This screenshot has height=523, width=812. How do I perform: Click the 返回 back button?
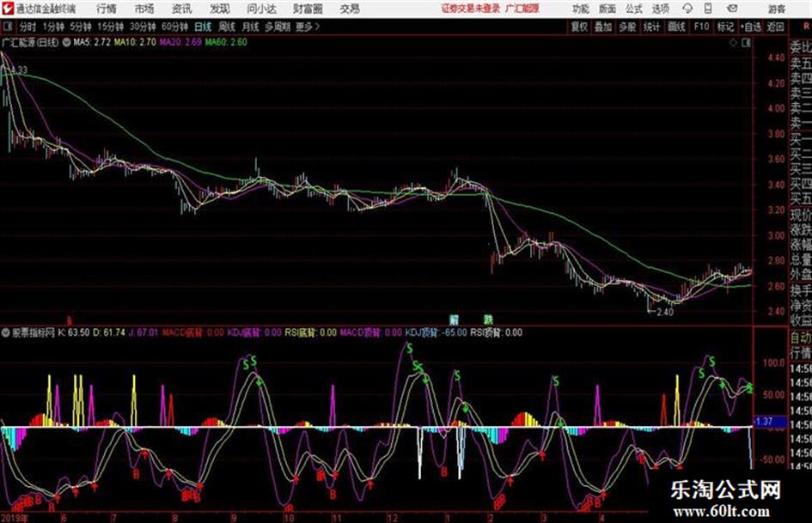pos(775,27)
